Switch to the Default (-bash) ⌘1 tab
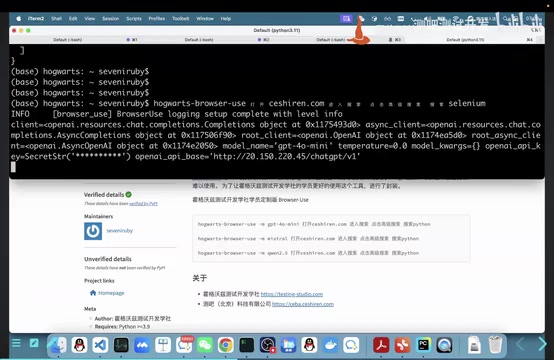554x360 pixels. [75, 40]
